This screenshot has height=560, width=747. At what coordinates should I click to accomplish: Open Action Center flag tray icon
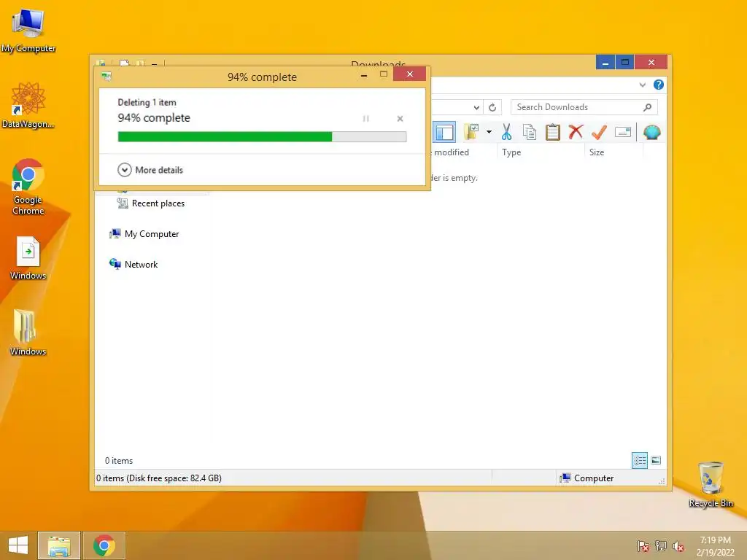coord(643,546)
